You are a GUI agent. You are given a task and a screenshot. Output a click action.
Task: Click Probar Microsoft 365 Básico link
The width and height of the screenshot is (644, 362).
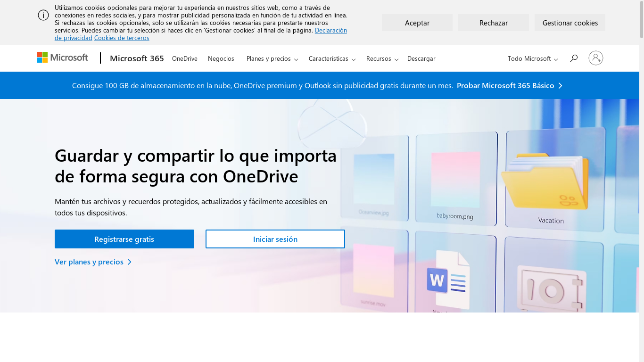510,85
